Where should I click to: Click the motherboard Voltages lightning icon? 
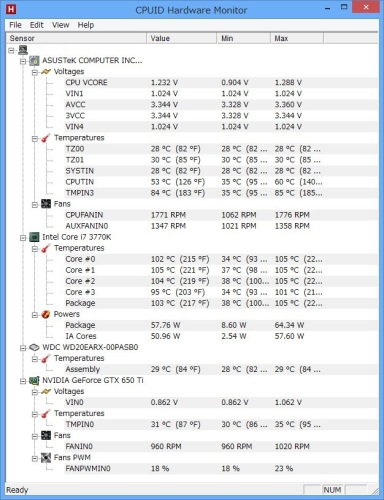(46, 72)
